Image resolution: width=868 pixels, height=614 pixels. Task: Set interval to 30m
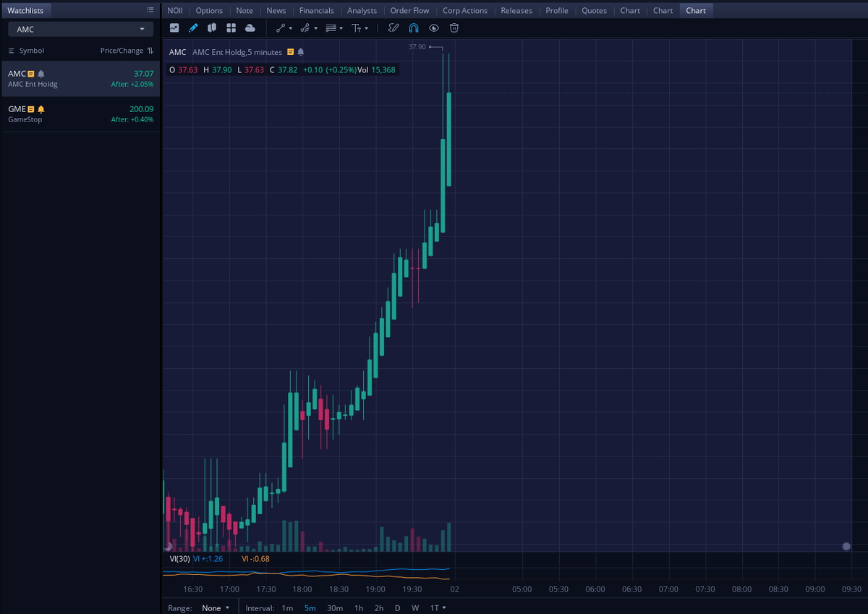click(x=335, y=608)
